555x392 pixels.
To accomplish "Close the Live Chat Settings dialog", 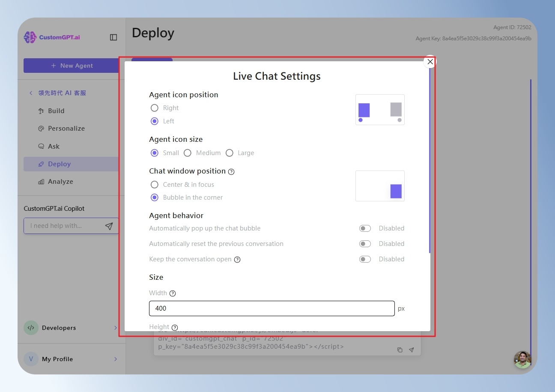I will click(430, 62).
